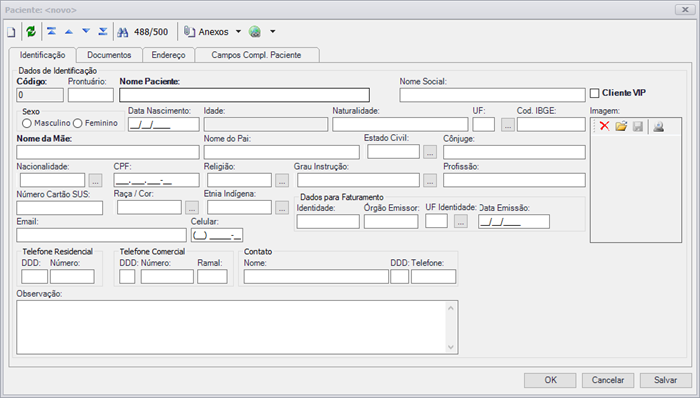Switch to the Endereço tab
700x398 pixels.
[x=168, y=55]
